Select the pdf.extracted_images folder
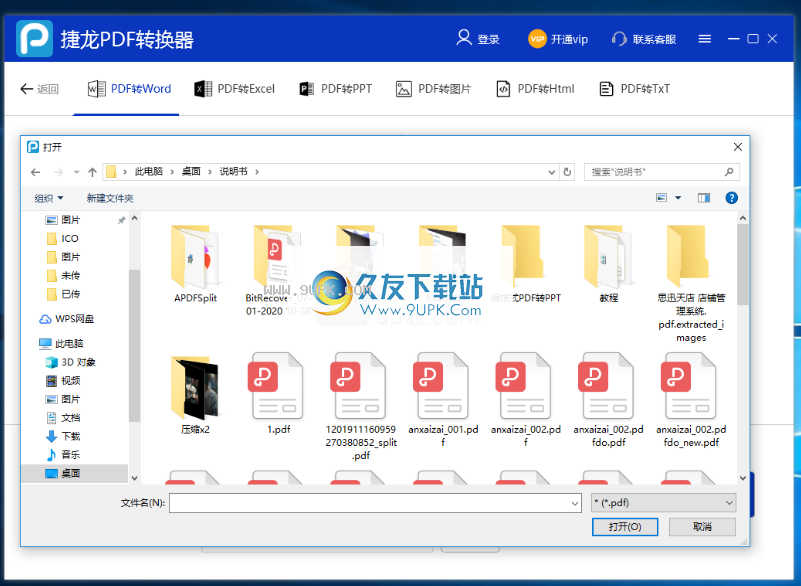 coord(691,284)
